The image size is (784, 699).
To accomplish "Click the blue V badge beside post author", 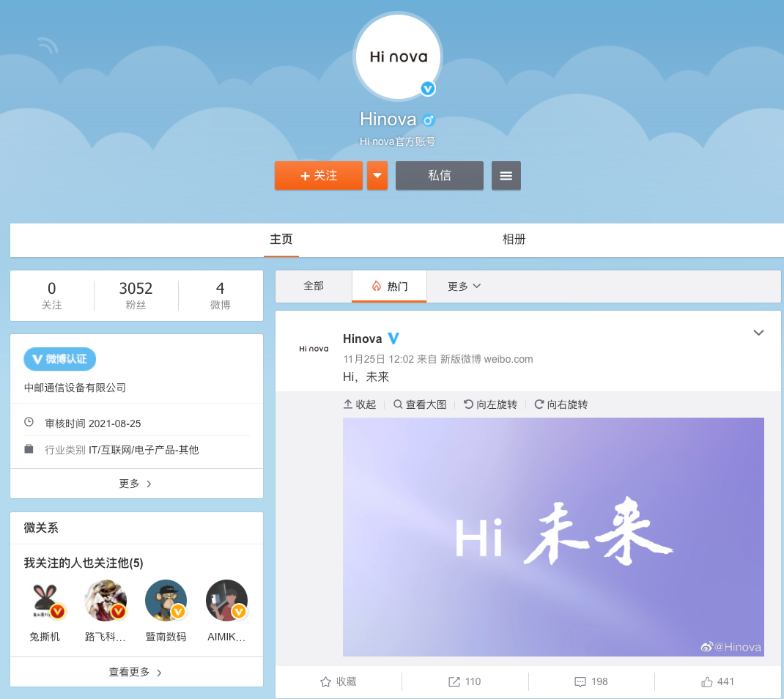I will 393,339.
